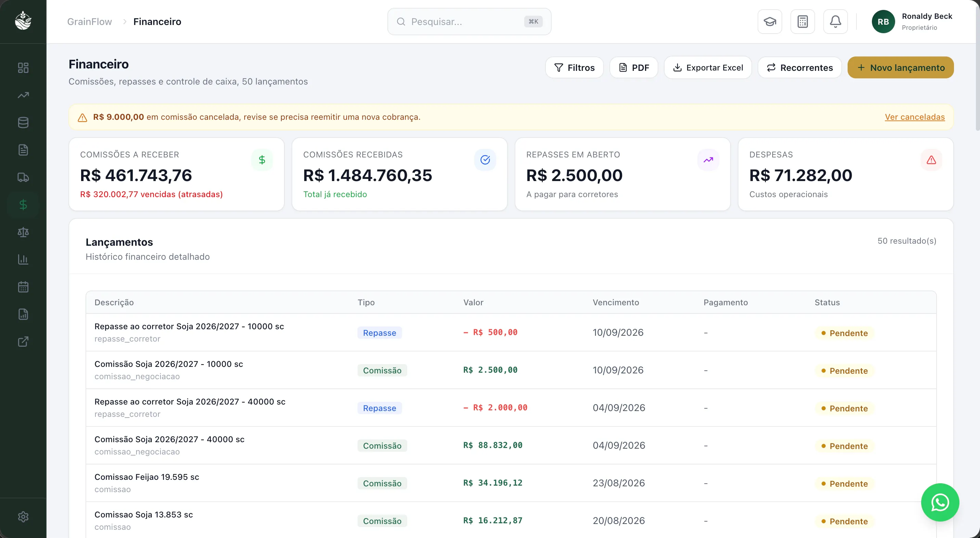Follow the Ver canceladas link

pyautogui.click(x=915, y=117)
